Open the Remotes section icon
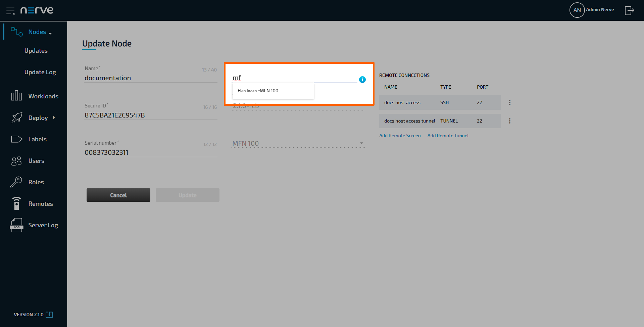644x327 pixels. coord(16,204)
